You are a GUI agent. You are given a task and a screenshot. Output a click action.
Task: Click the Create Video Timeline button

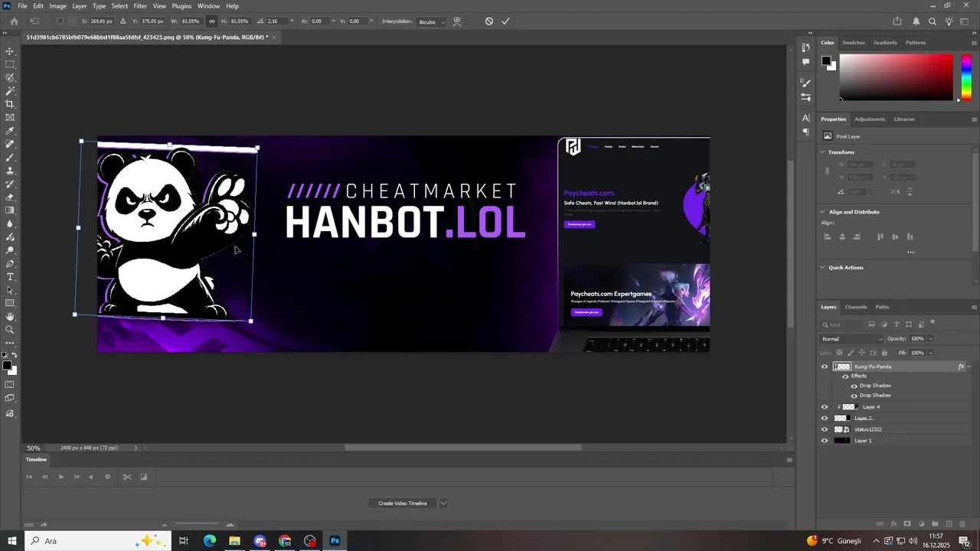tap(403, 503)
